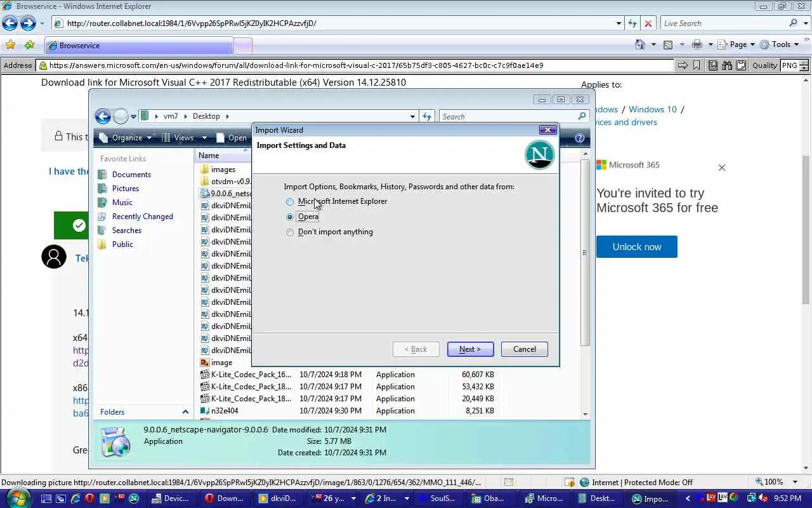This screenshot has width=812, height=508.
Task: Open Pictures in Favorite Links
Action: 125,189
